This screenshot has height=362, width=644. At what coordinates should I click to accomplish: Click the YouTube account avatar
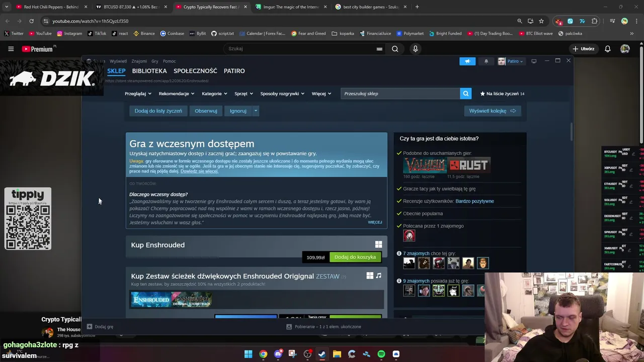click(625, 49)
